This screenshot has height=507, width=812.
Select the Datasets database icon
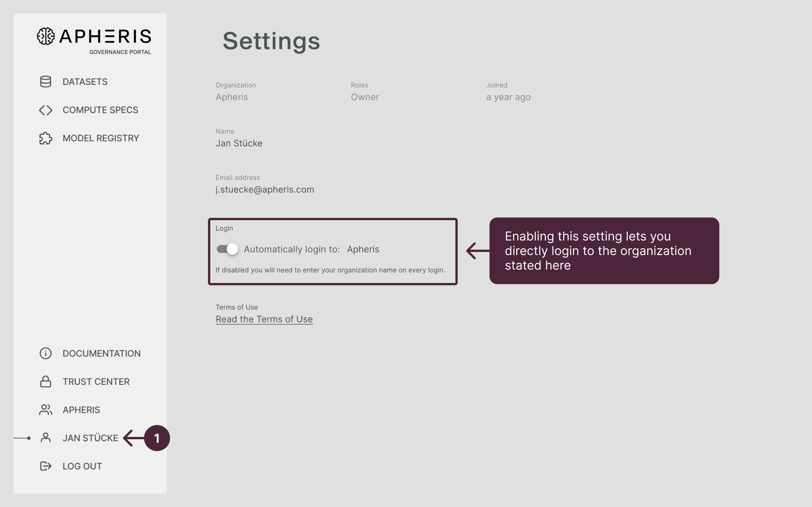pos(46,82)
